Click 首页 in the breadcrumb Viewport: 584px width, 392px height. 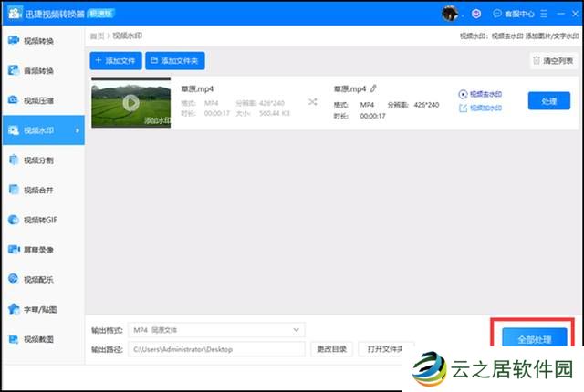(97, 36)
